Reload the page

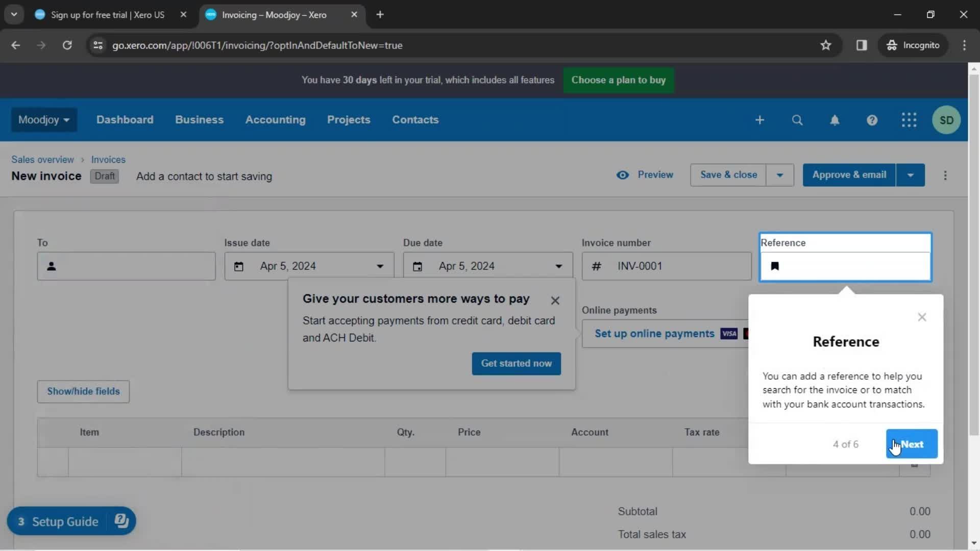[67, 45]
